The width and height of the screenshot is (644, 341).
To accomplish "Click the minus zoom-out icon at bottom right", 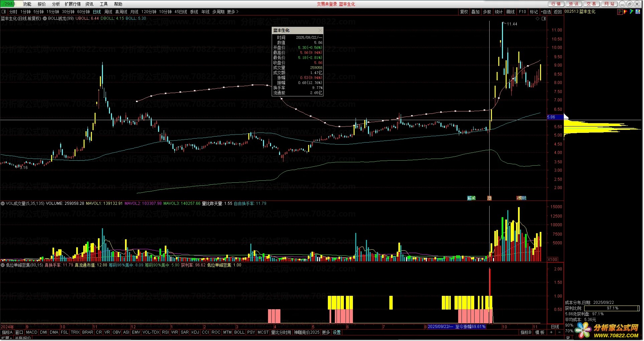I will pyautogui.click(x=559, y=333).
